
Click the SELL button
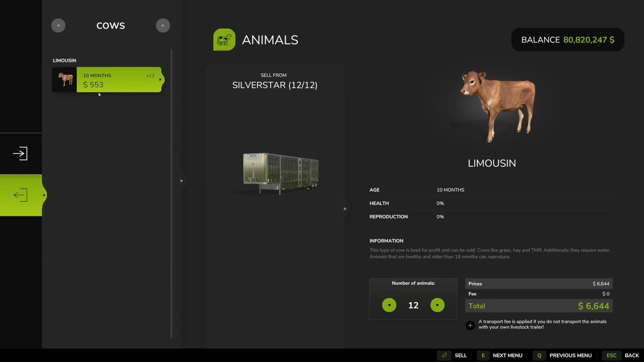[x=461, y=355]
